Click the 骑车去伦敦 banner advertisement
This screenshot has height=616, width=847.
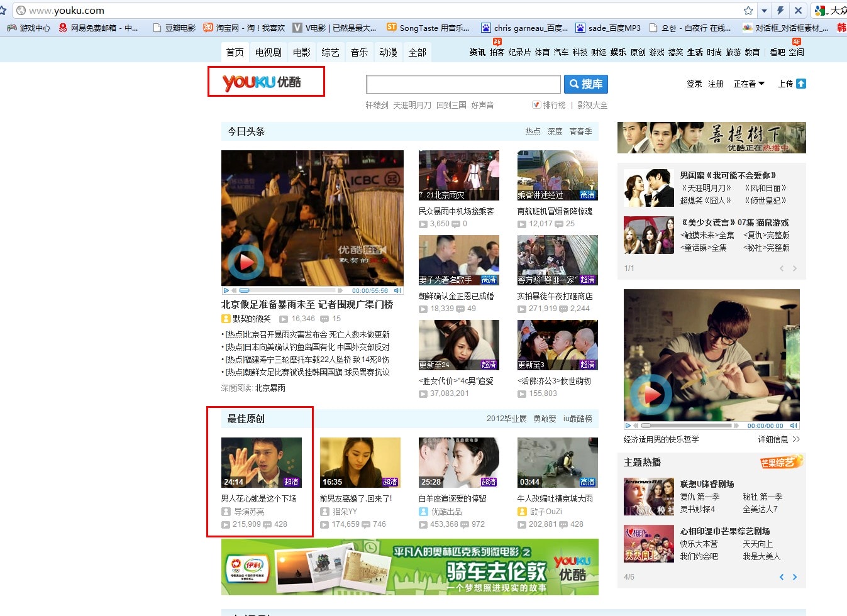coord(410,567)
